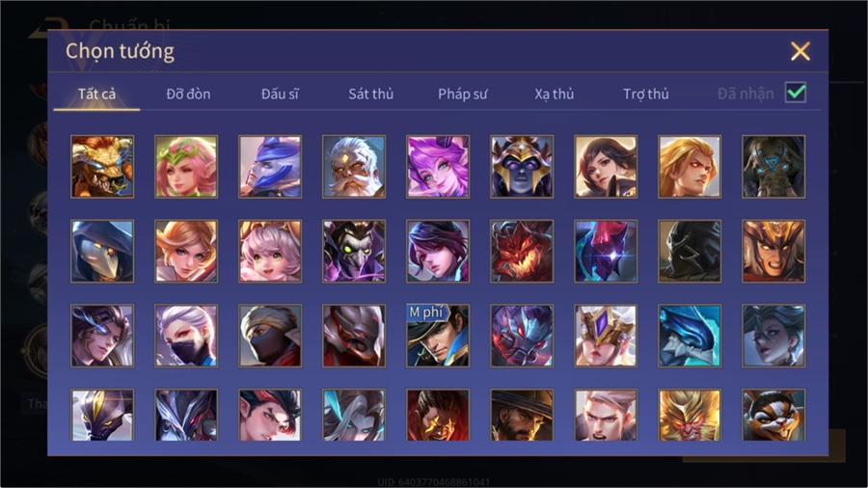Open the Sát thủ tab
This screenshot has width=868, height=488.
click(371, 95)
